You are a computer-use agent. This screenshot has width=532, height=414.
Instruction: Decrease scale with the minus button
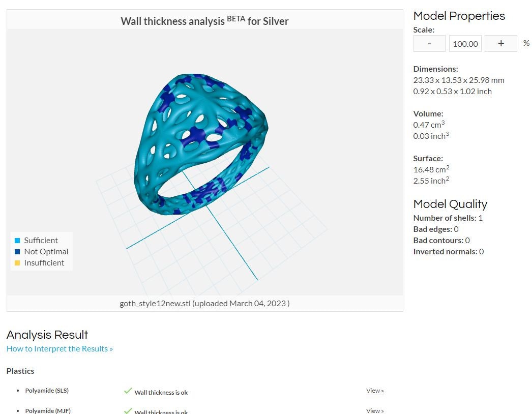pyautogui.click(x=429, y=43)
